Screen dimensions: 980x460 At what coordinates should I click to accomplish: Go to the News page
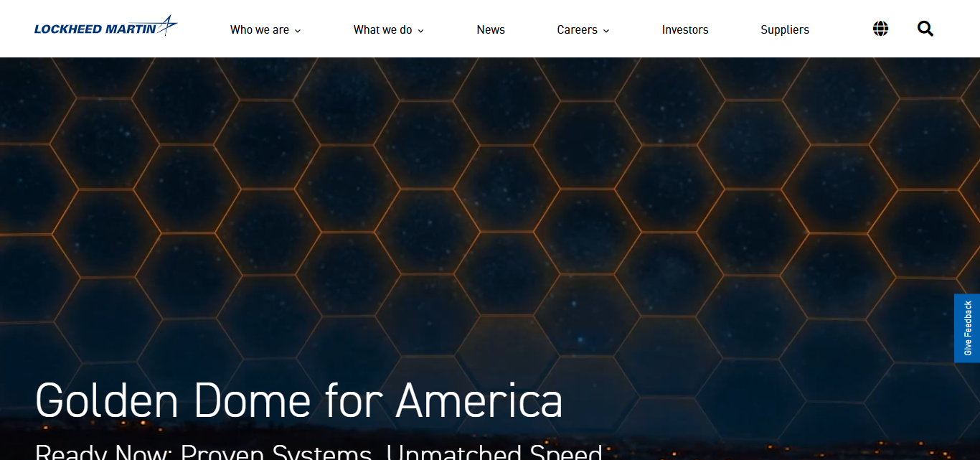(x=491, y=29)
